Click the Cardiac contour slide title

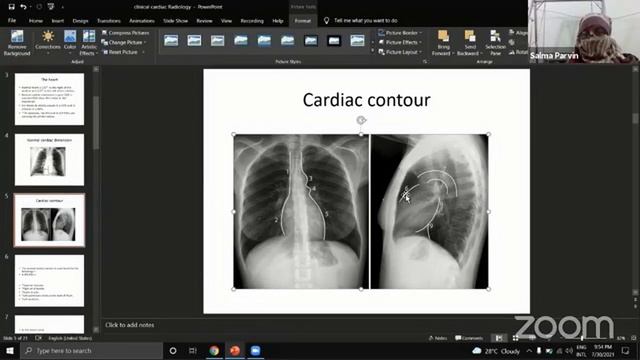click(367, 100)
